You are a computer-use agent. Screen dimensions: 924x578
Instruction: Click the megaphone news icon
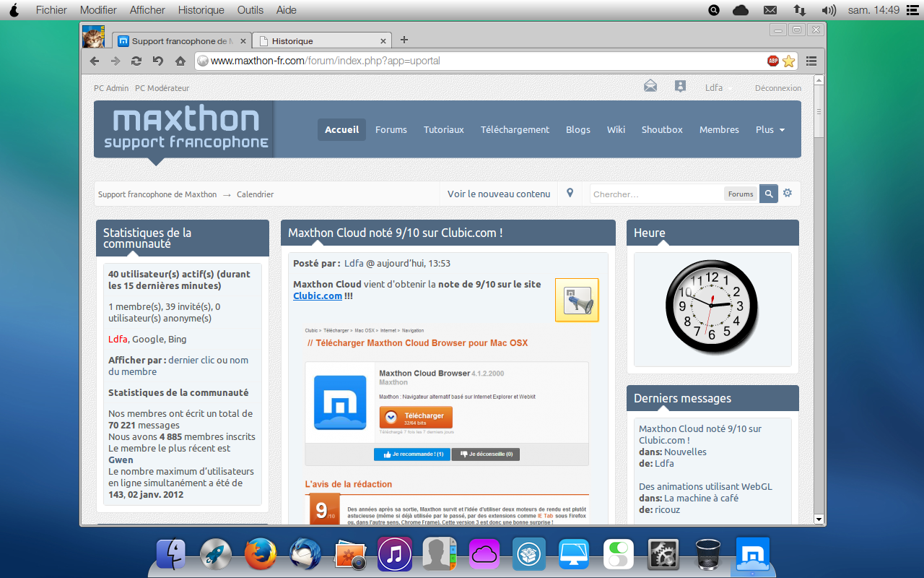tap(577, 300)
